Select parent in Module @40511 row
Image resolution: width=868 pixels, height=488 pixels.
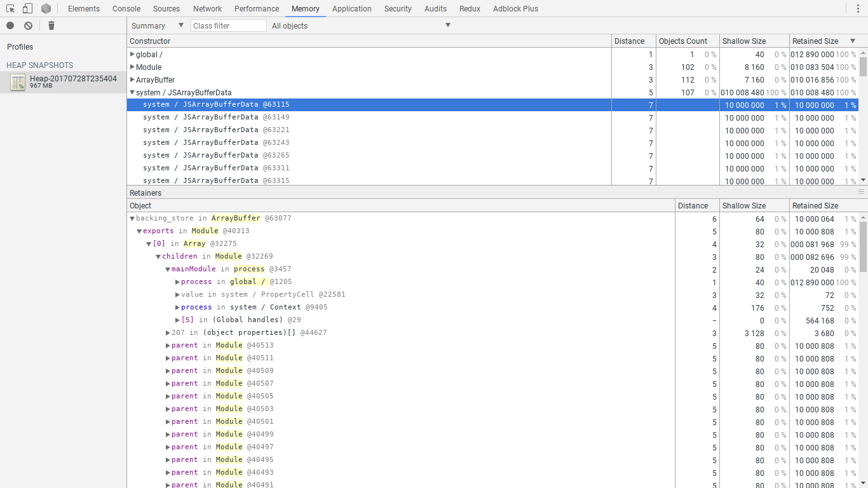coord(492,358)
